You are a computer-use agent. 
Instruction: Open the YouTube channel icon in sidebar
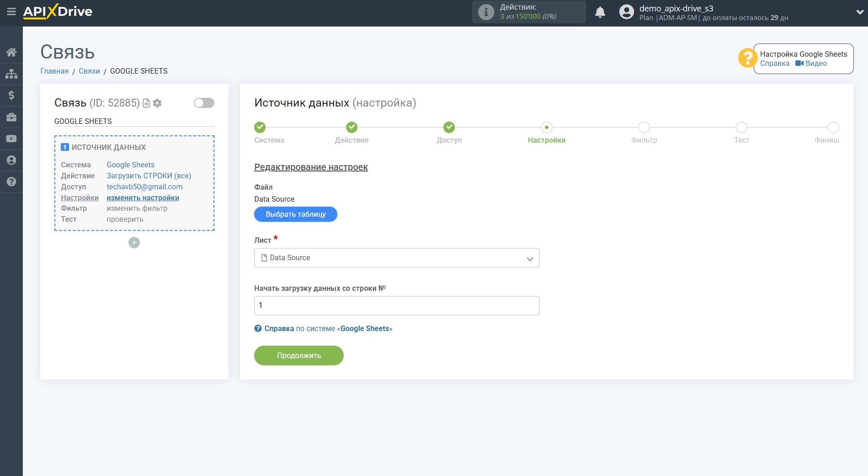click(x=11, y=139)
